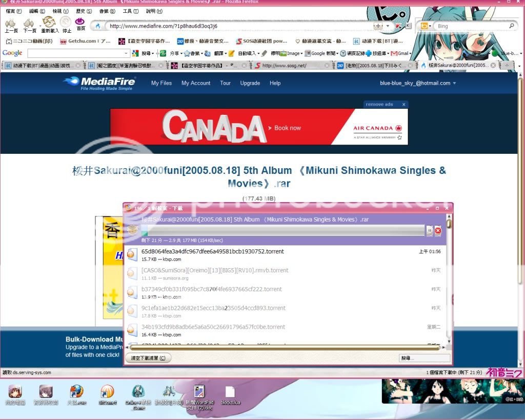Click the Stop loading toolbar icon
The height and width of the screenshot is (420, 525).
[66, 23]
